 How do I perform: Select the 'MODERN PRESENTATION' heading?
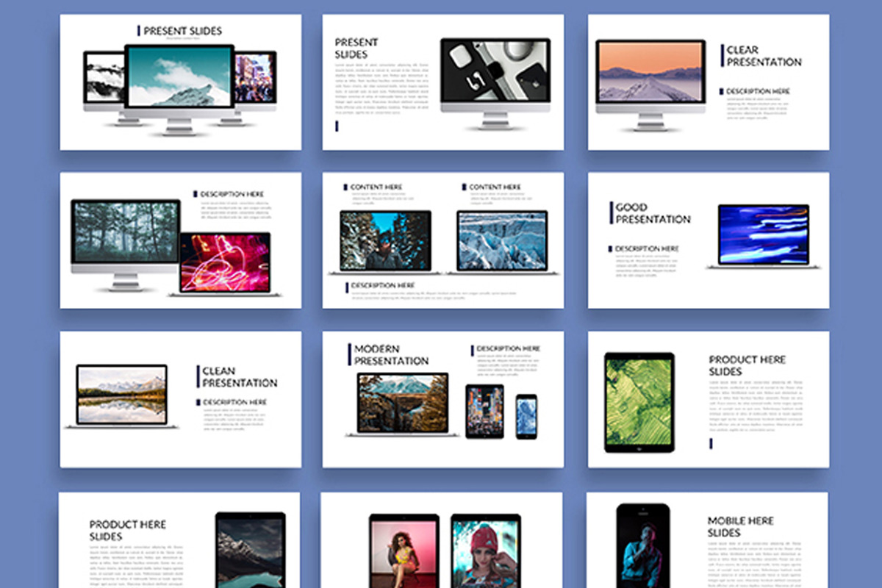(392, 355)
